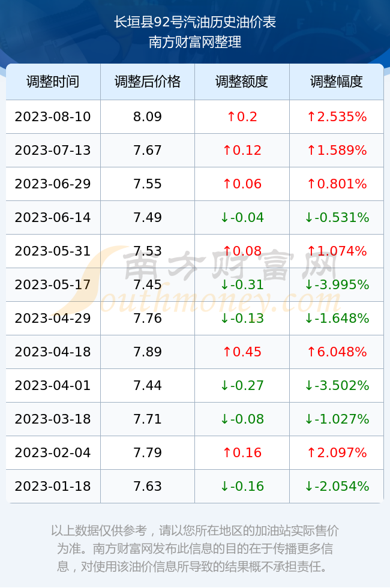Select the 2023-04-18 date cell

coord(53,352)
